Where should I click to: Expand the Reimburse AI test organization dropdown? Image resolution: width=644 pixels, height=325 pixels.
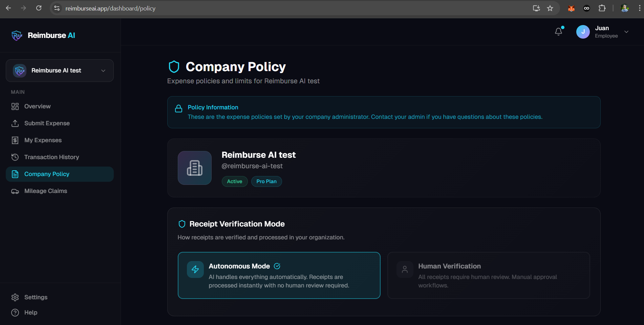point(60,70)
